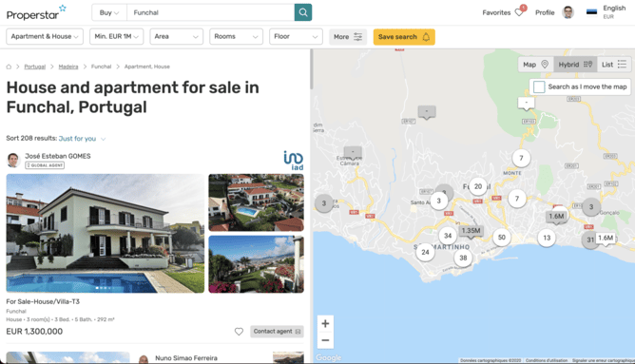
Task: Click map cluster marker 7 near Monte
Action: pyautogui.click(x=521, y=159)
